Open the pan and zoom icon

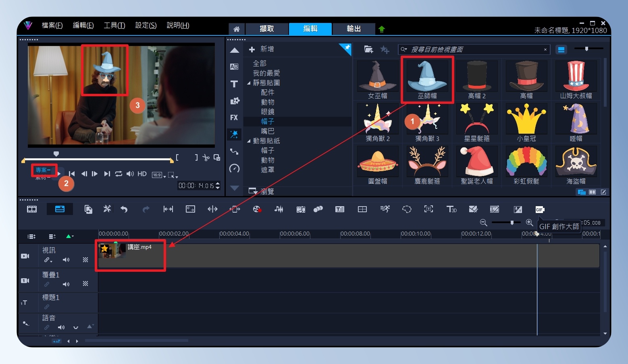click(x=428, y=209)
